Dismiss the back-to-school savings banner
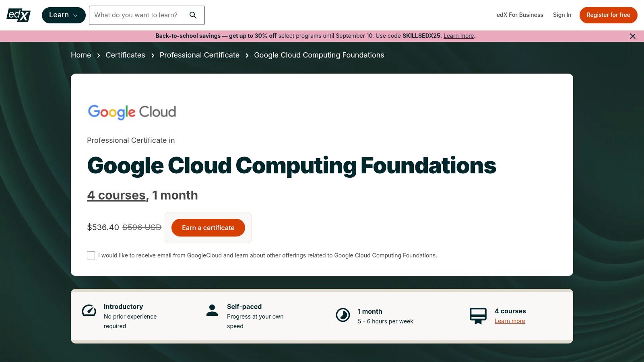 click(x=633, y=36)
